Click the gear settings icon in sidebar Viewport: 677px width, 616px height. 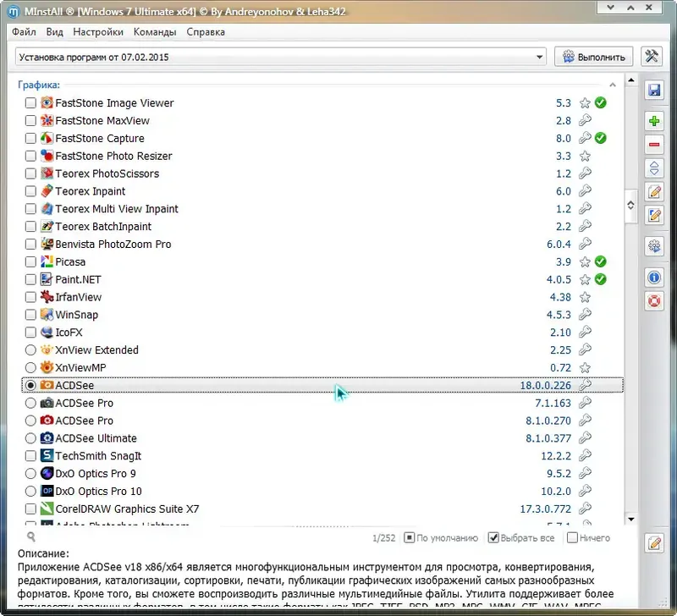pos(654,246)
